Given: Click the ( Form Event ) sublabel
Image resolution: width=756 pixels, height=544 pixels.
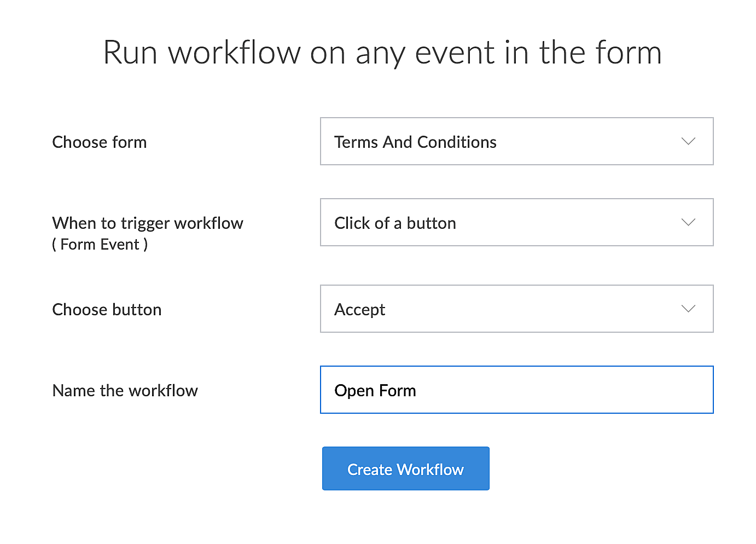Looking at the screenshot, I should point(100,244).
